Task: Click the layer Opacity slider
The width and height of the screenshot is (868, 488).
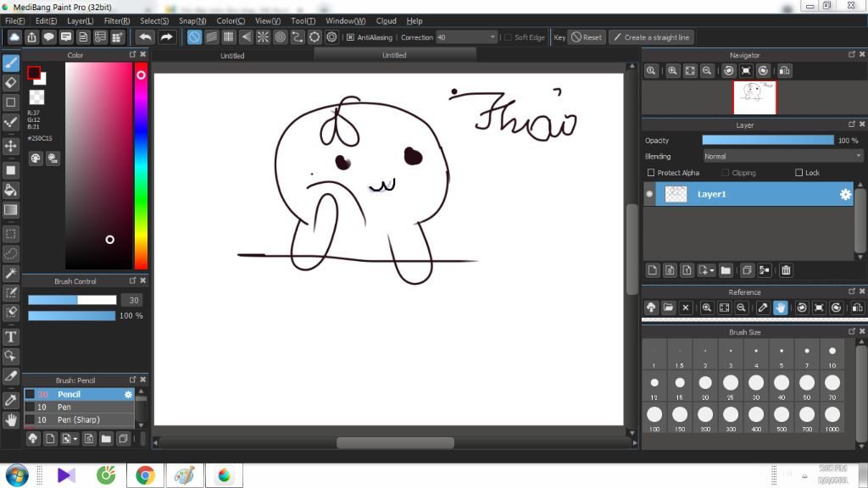Action: point(768,141)
